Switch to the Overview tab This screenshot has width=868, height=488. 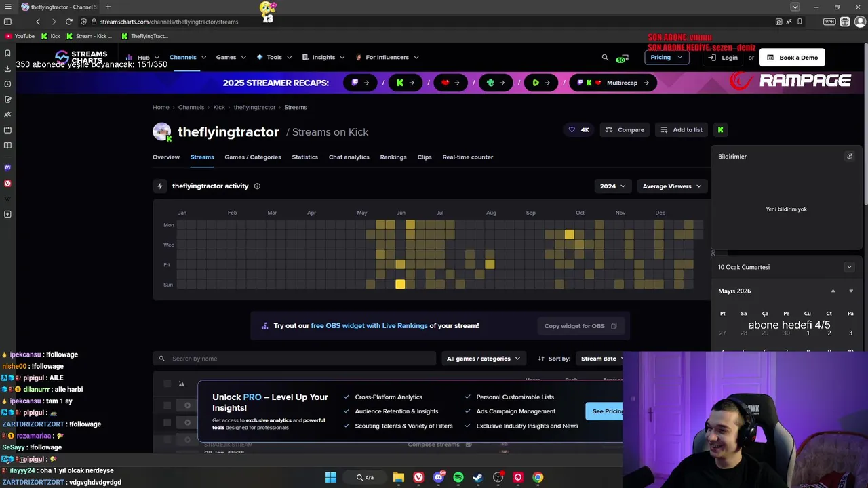tap(166, 157)
